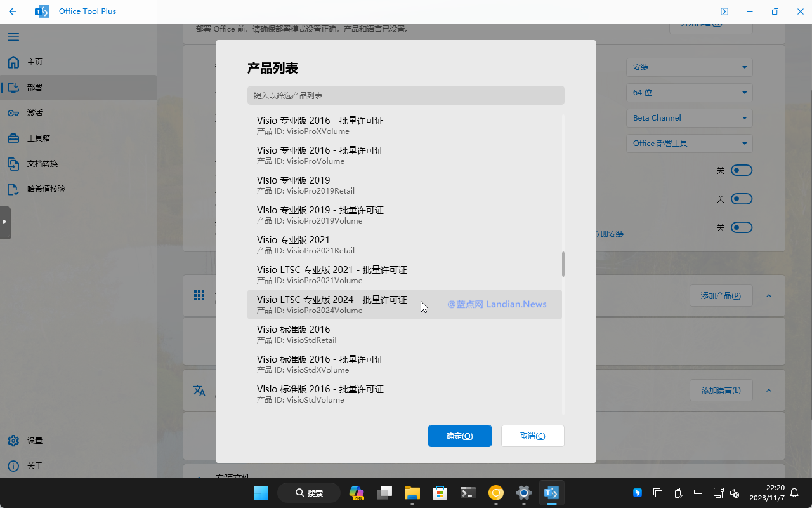This screenshot has width=812, height=508.
Task: Open 设置 gear in sidebar
Action: pyautogui.click(x=13, y=441)
